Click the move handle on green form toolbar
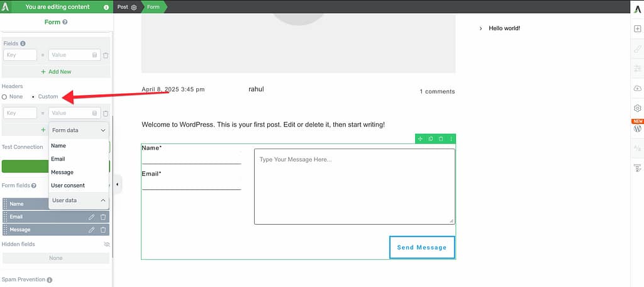The image size is (644, 287). click(x=420, y=138)
